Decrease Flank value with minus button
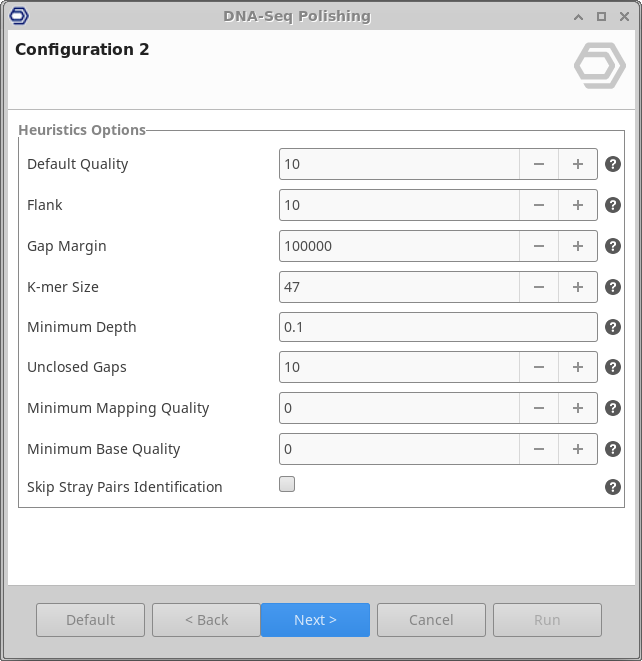Screen dimensions: 642x661 pos(538,205)
